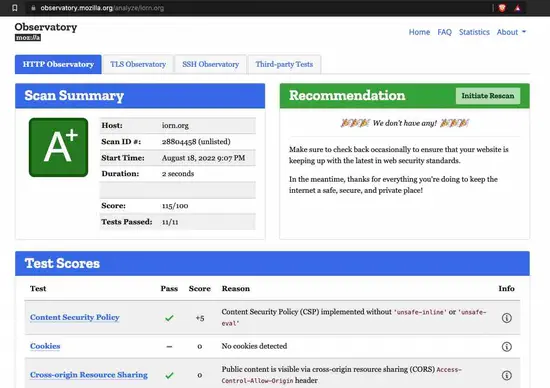Click the Score column header
This screenshot has height=388, width=550.
point(200,289)
